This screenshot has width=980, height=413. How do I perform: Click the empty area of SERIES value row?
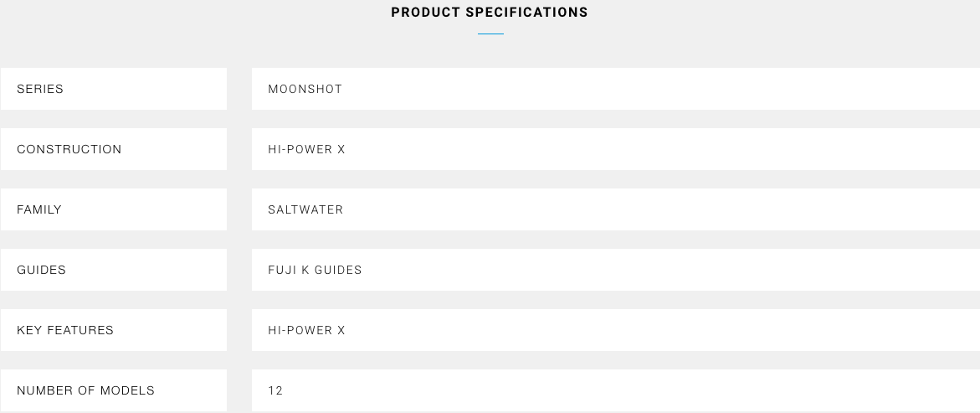point(661,89)
